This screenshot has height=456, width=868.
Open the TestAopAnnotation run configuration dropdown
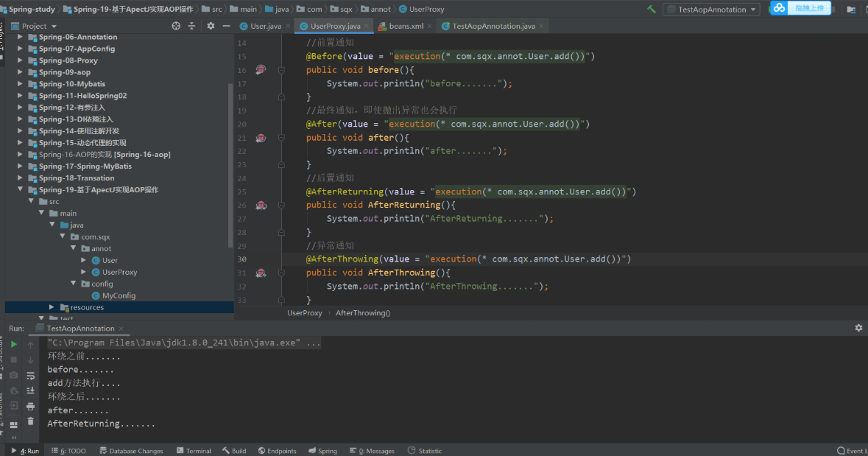point(711,10)
